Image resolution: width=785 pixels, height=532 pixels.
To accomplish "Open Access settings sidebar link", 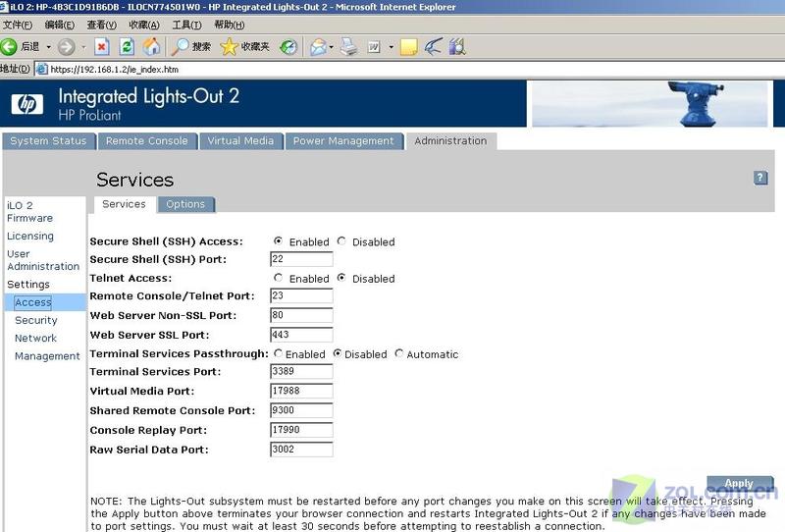I will coord(33,302).
